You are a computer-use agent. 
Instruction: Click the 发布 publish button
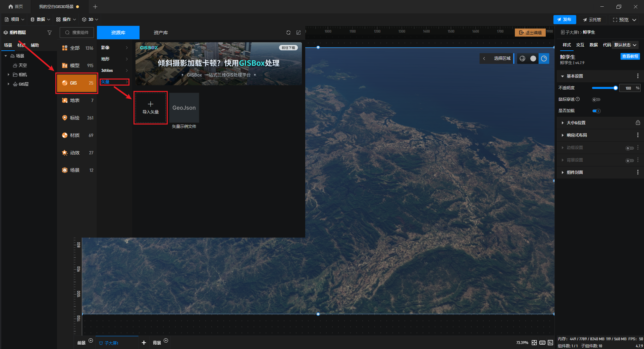[x=565, y=19]
